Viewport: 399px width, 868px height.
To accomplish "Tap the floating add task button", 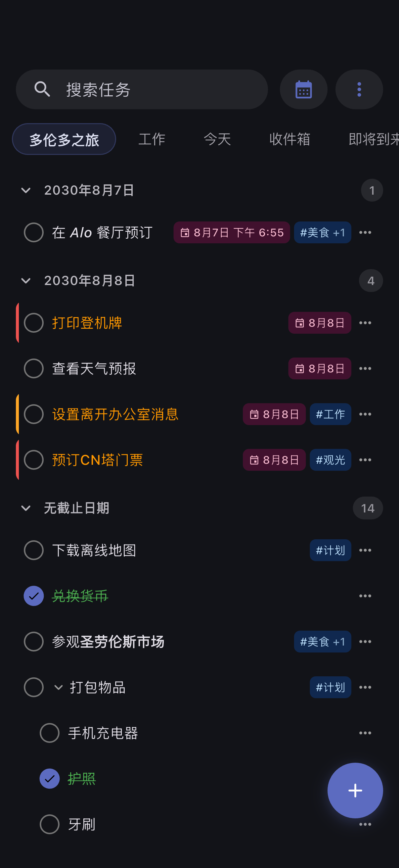I will 355,790.
